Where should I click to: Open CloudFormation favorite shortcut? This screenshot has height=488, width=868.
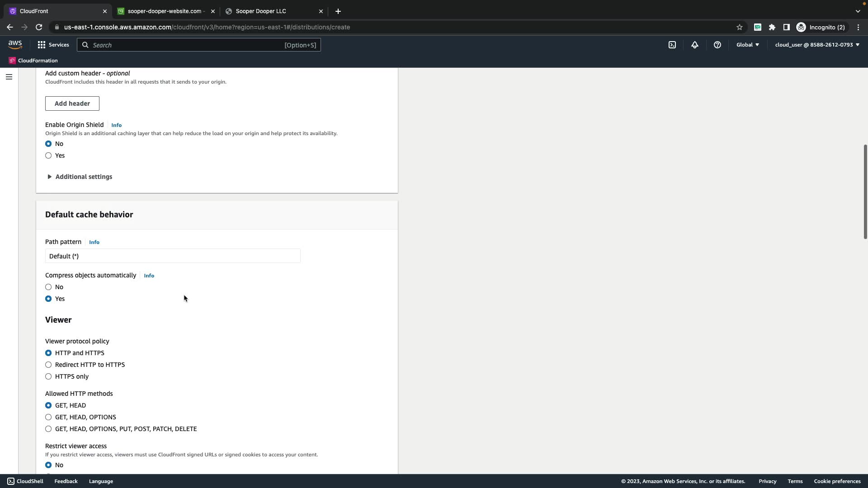pos(33,61)
